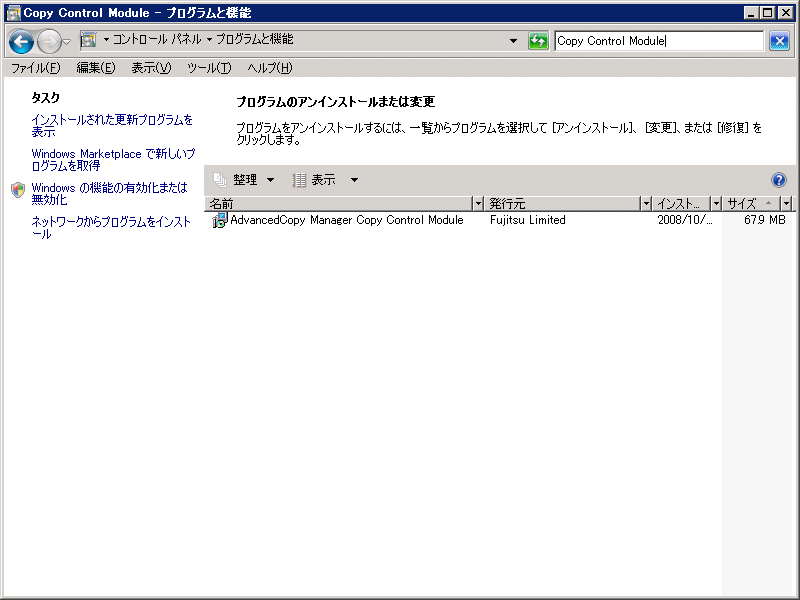The height and width of the screenshot is (600, 800).
Task: Maximize the Programs and Features window
Action: [767, 13]
